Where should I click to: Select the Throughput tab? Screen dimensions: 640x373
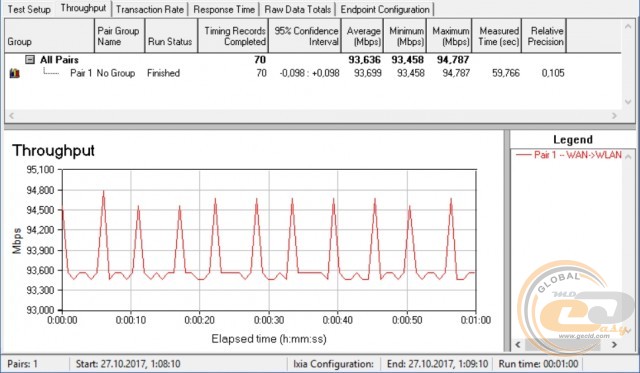point(83,8)
